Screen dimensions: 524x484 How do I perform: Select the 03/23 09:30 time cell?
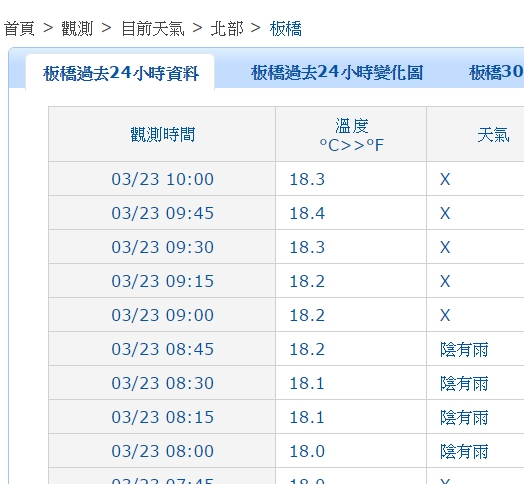162,247
